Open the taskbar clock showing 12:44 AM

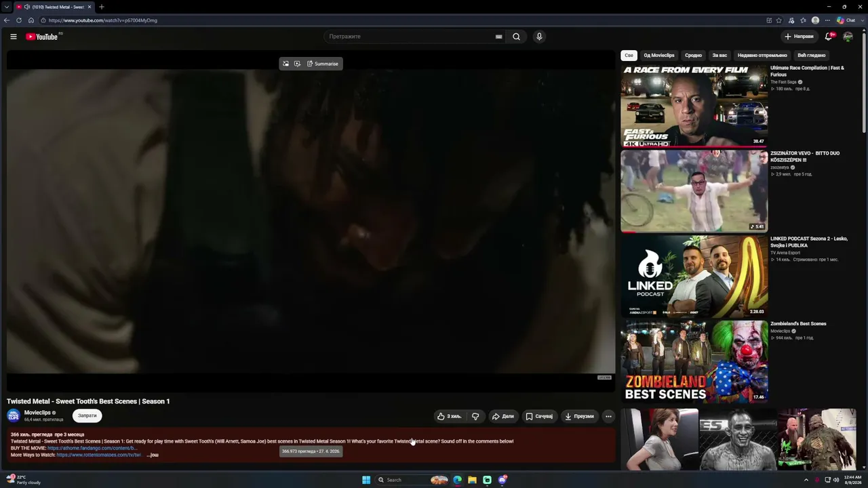[x=852, y=480]
